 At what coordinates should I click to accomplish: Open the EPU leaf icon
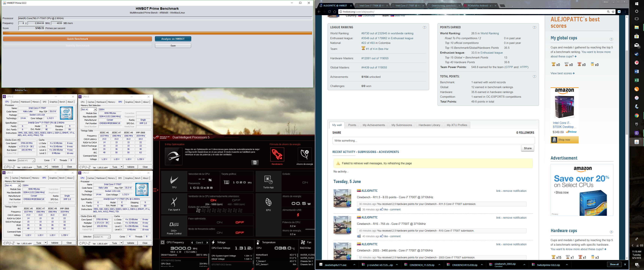[x=268, y=202]
